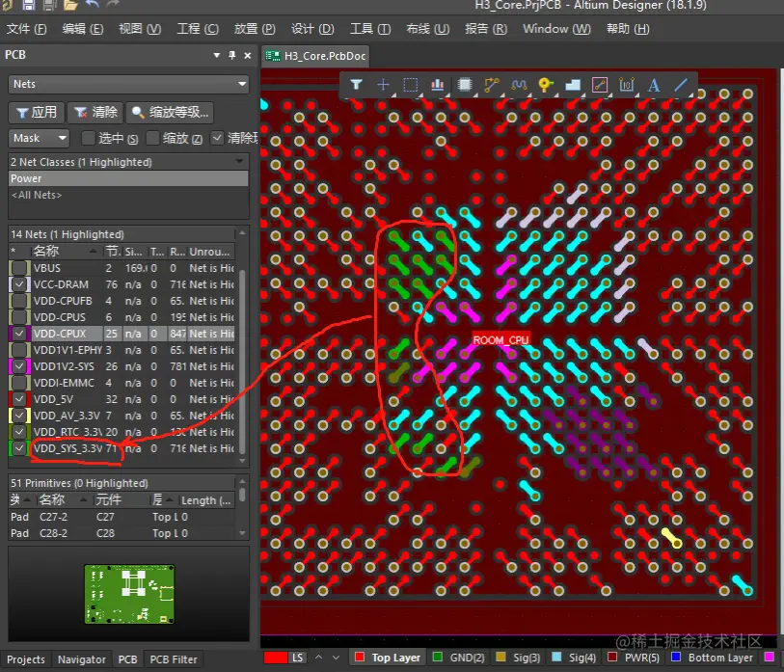This screenshot has width=784, height=672.
Task: Close the PCB panel
Action: click(248, 56)
